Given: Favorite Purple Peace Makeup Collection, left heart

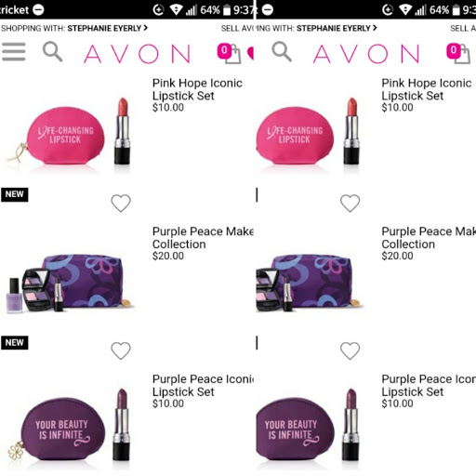Looking at the screenshot, I should (x=121, y=350).
